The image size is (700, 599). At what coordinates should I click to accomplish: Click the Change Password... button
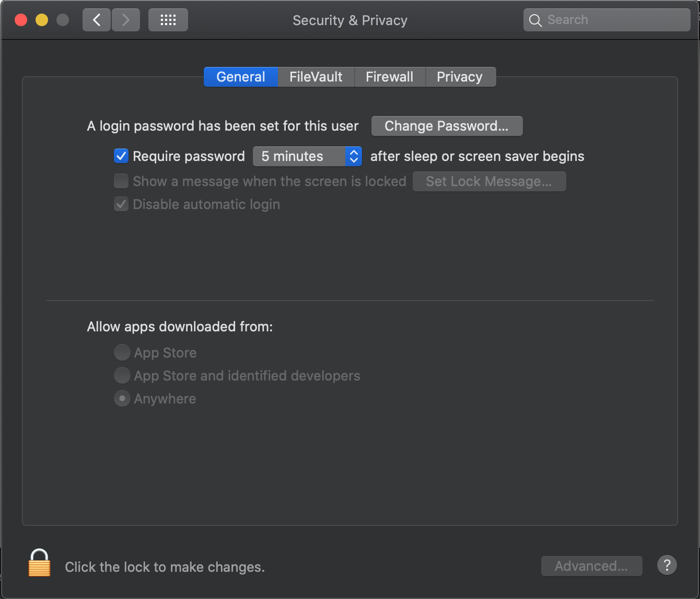point(447,126)
